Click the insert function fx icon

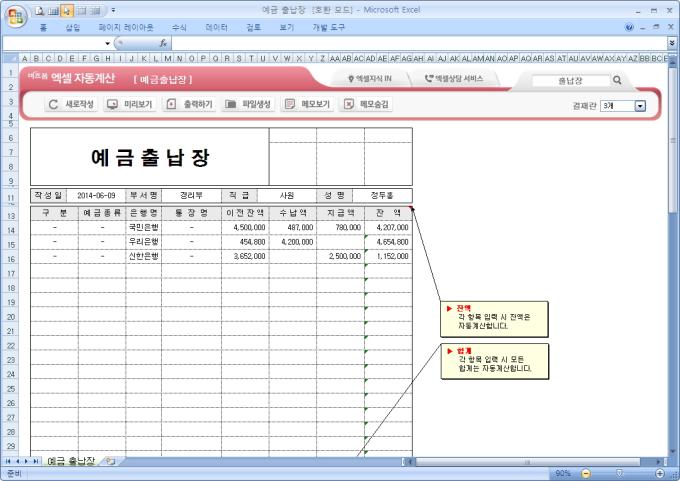coord(163,43)
